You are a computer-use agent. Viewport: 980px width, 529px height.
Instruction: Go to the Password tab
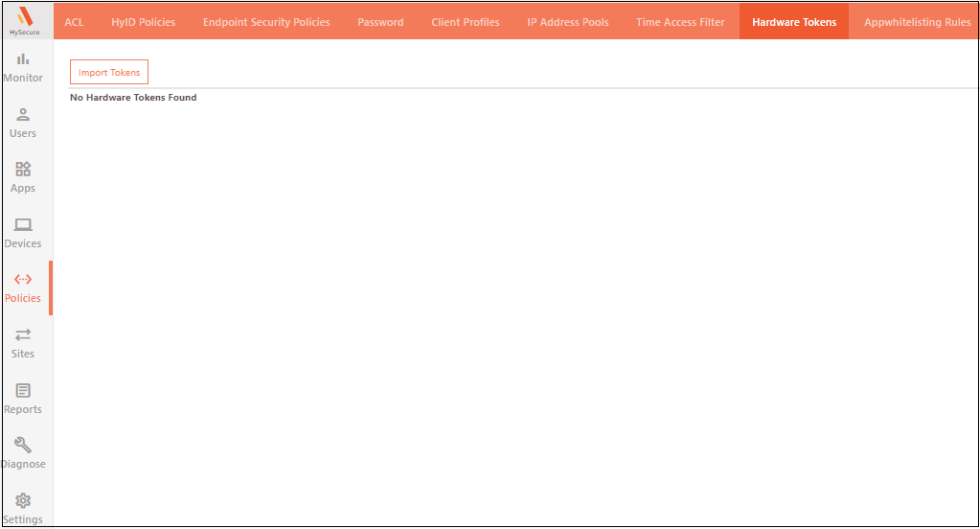(380, 22)
